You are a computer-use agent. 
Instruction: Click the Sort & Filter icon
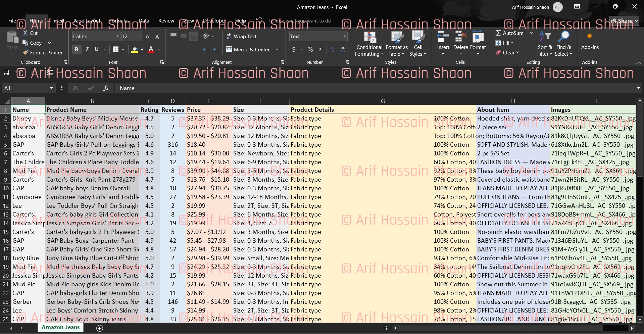[x=545, y=37]
